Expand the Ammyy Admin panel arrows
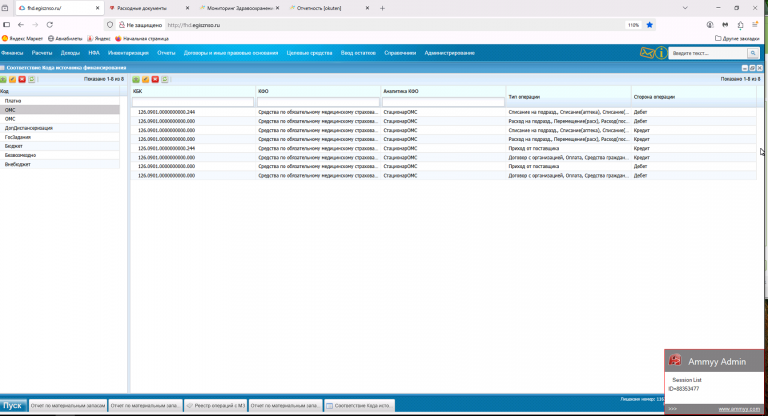The image size is (768, 416). point(672,409)
